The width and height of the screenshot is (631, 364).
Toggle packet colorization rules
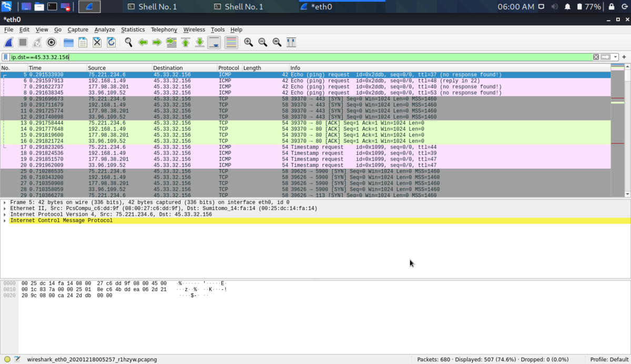(x=231, y=43)
